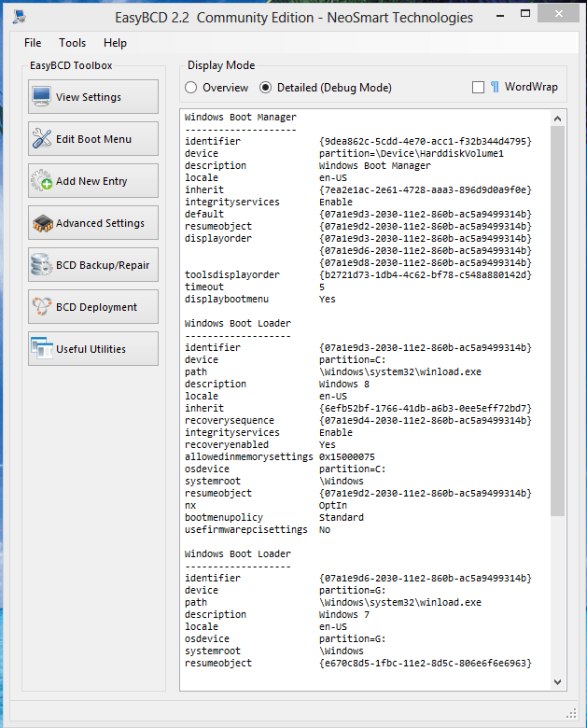Click the BCD Deployment icon
The image size is (587, 728).
point(42,306)
